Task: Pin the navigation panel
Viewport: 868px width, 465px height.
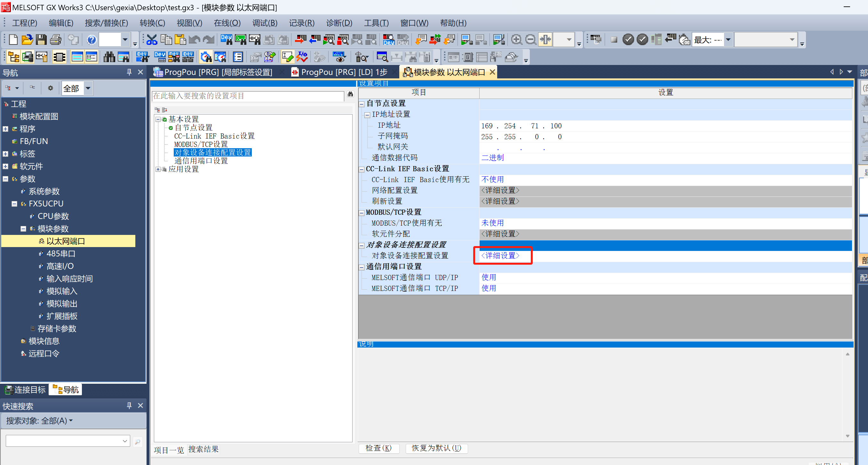Action: click(129, 72)
